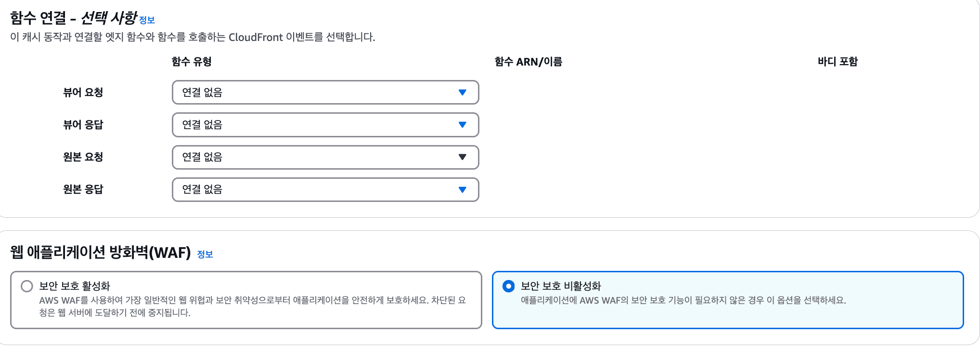Click the 보안 보호 비활성화 option card description
The height and width of the screenshot is (347, 980).
tap(683, 300)
